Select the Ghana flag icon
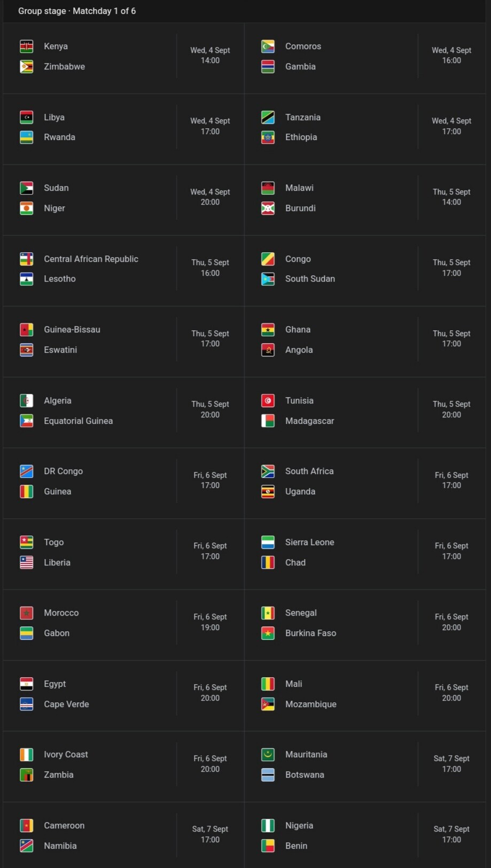The width and height of the screenshot is (491, 868). click(x=268, y=330)
